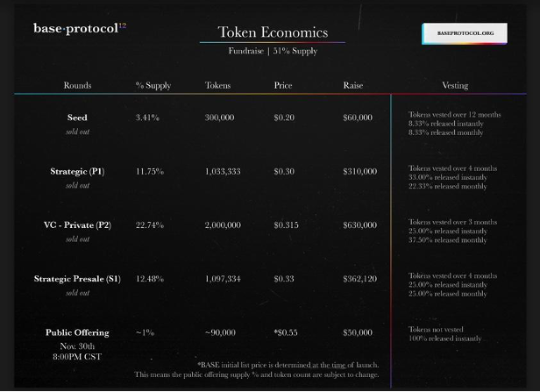Click the Vesting column header
This screenshot has width=540, height=392.
pos(455,85)
